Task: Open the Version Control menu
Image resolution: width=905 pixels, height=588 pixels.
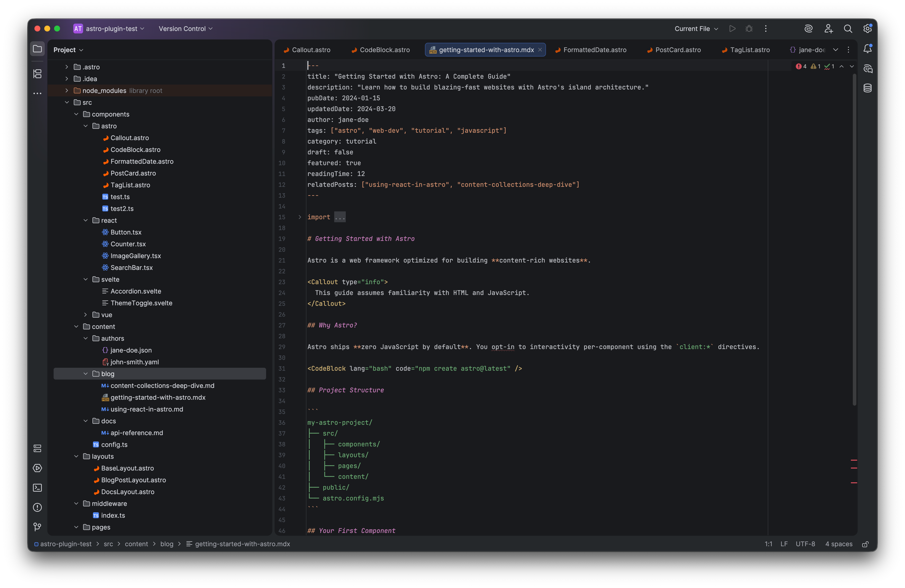Action: click(186, 29)
